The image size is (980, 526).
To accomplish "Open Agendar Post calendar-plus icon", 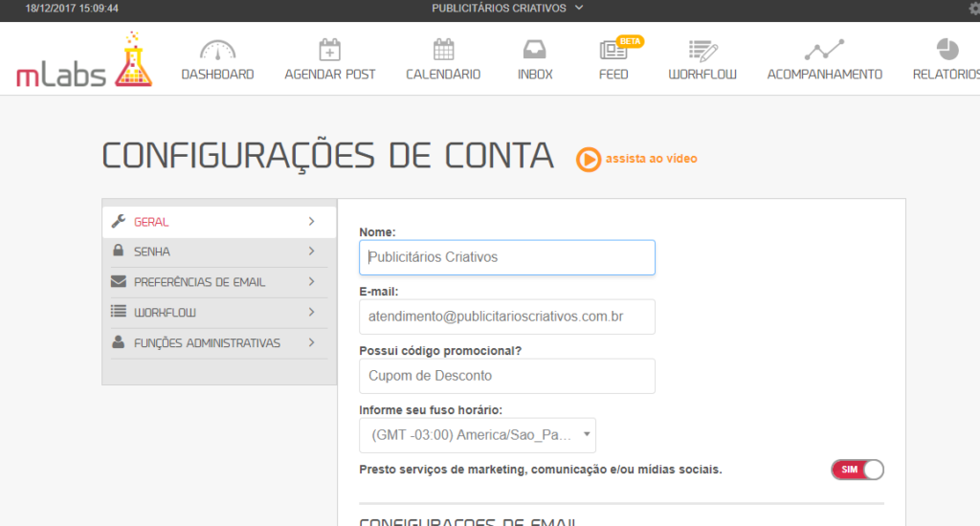I will tap(329, 50).
